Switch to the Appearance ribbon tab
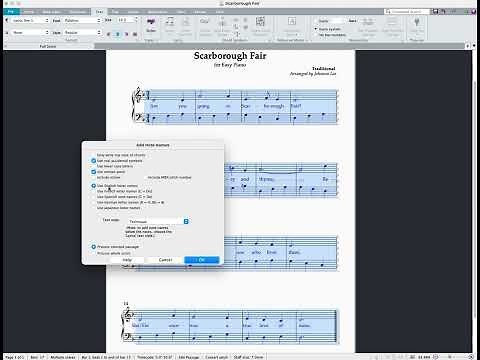This screenshot has height=360, width=480. pyautogui.click(x=157, y=12)
